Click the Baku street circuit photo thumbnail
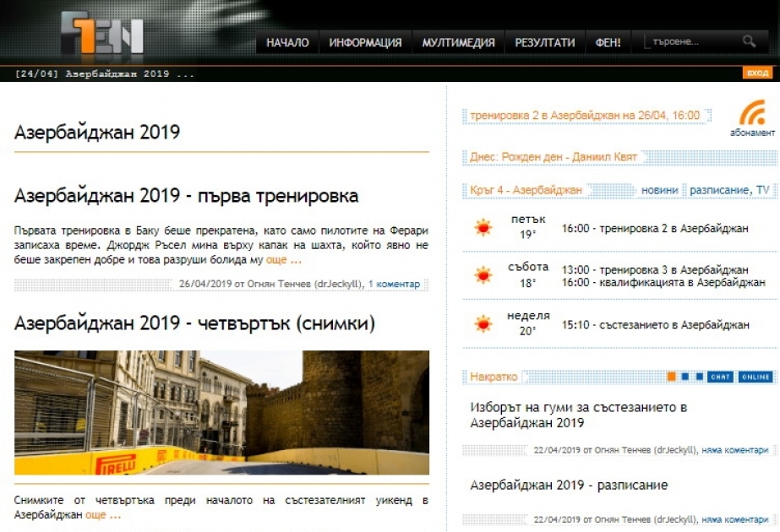 point(221,413)
